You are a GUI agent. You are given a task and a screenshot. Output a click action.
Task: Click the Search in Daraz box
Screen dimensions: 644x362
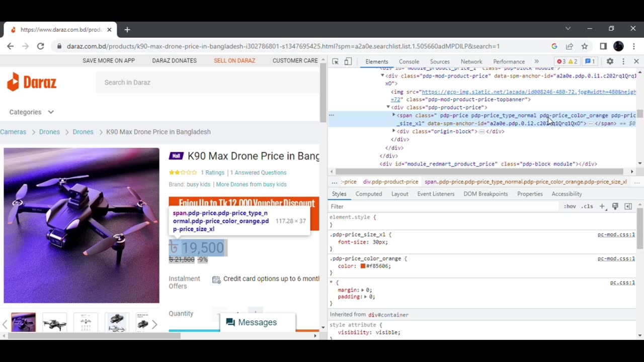[207, 82]
